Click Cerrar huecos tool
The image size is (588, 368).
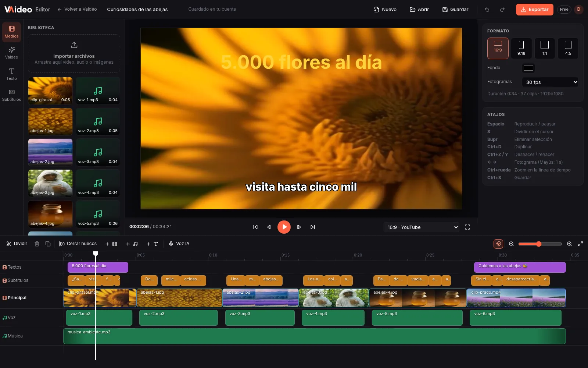point(78,244)
